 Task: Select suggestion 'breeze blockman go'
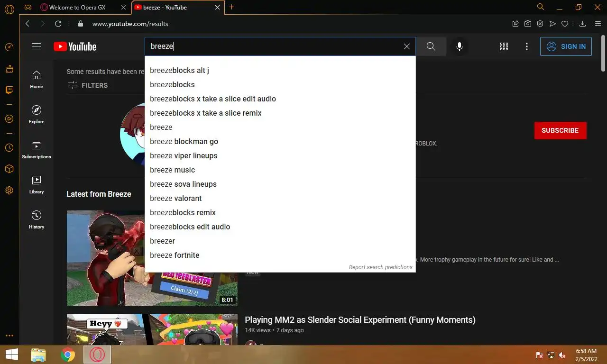coord(280,141)
